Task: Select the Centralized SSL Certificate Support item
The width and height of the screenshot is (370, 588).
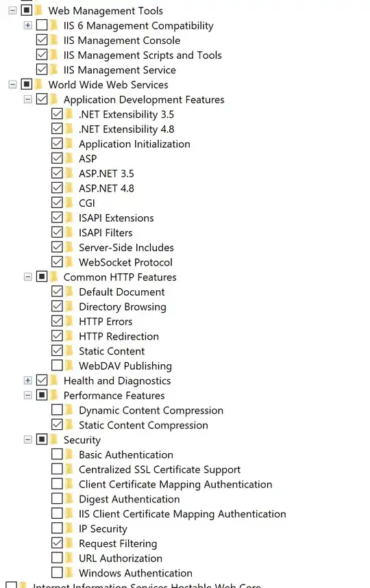Action: click(160, 470)
